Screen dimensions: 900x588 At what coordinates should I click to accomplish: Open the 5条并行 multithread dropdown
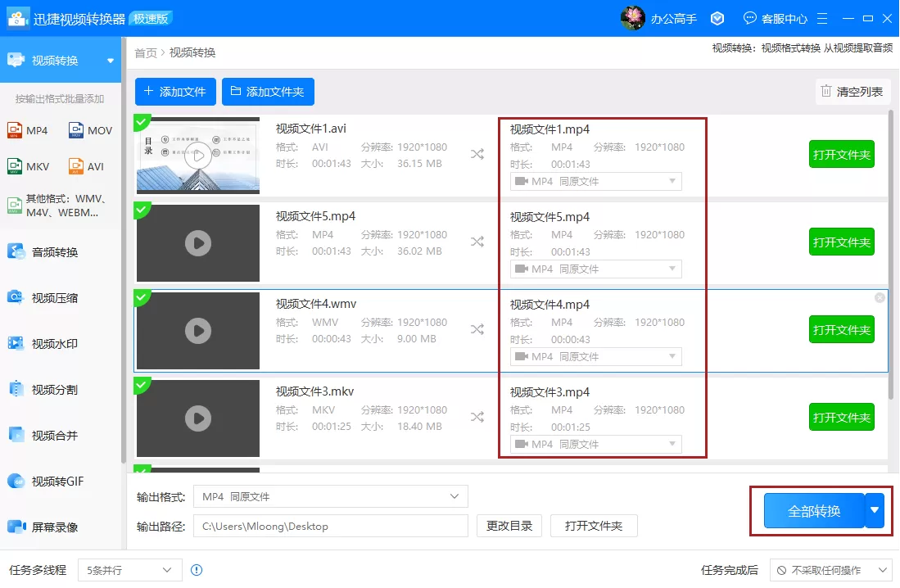129,570
